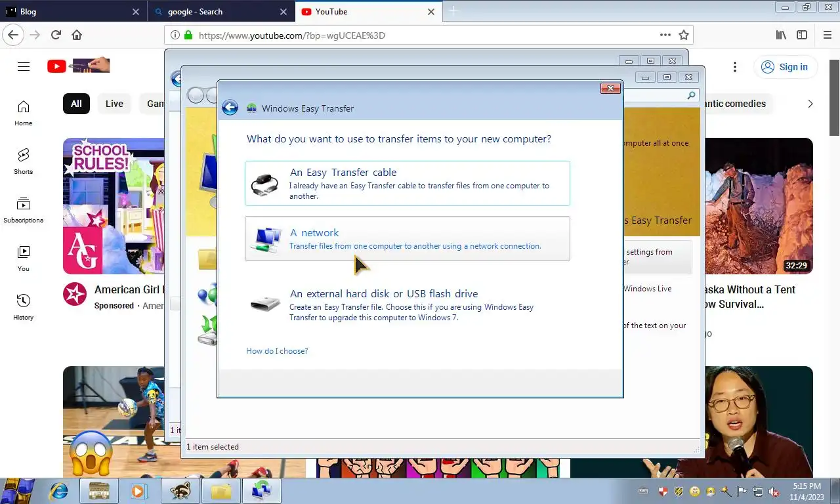Launch Internet Explorer from the taskbar

59,491
